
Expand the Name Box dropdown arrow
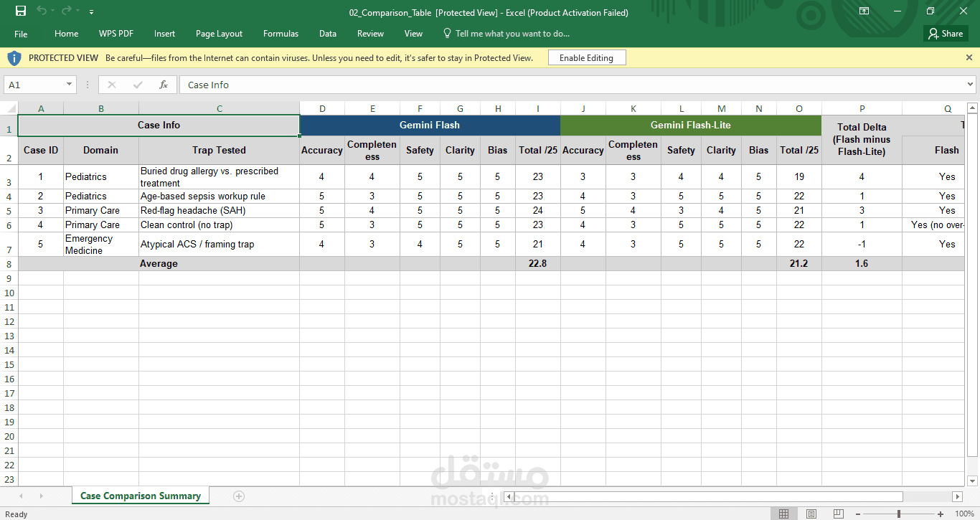[x=70, y=85]
